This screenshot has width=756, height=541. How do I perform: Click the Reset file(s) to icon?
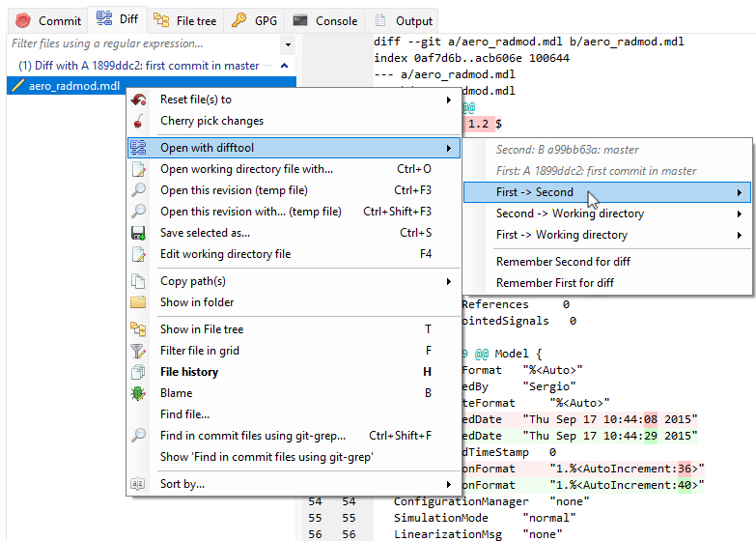click(138, 100)
